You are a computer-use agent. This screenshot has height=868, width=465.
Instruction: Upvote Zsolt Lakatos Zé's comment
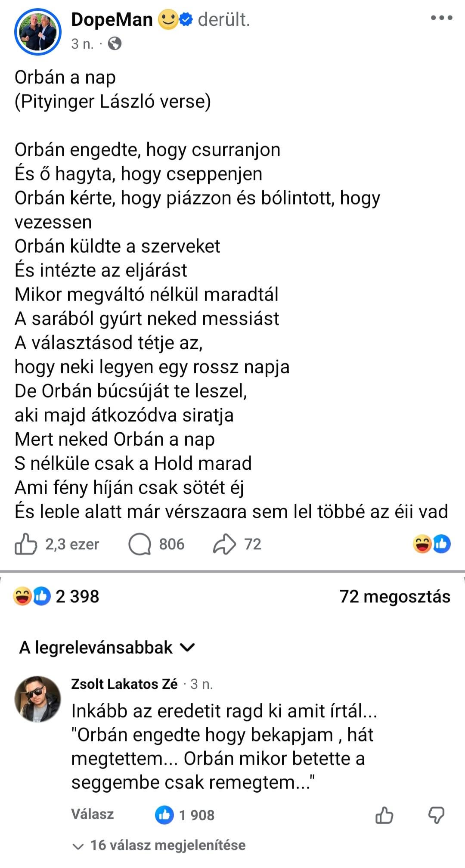(384, 815)
